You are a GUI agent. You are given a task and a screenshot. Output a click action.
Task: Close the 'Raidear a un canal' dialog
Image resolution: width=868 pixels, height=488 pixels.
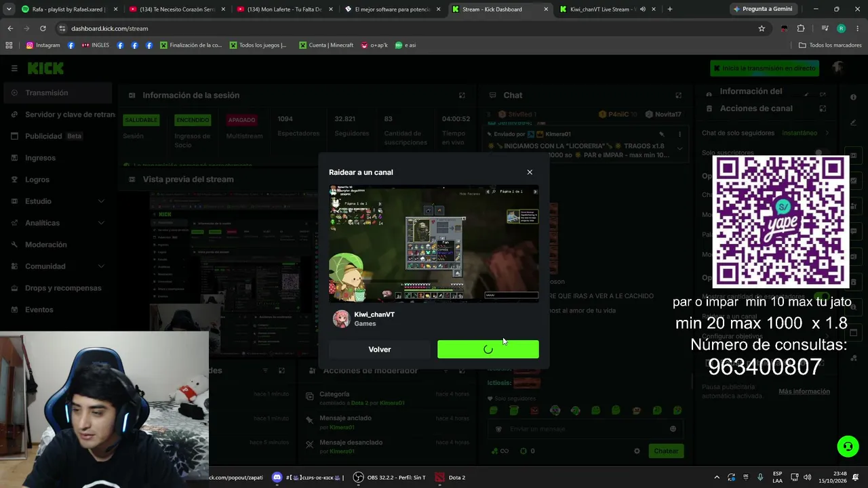[x=530, y=172]
